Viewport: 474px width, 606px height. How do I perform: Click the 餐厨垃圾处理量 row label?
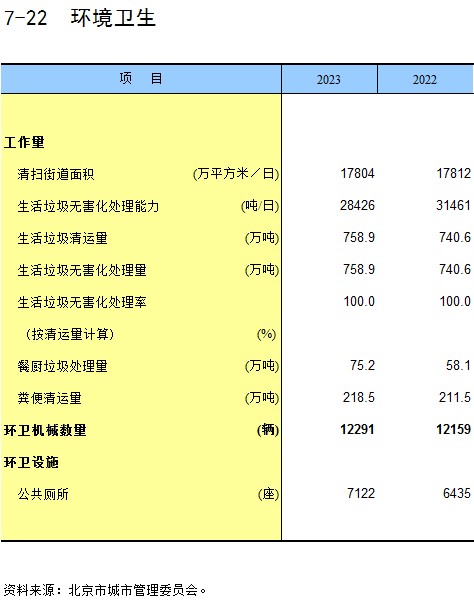[62, 366]
